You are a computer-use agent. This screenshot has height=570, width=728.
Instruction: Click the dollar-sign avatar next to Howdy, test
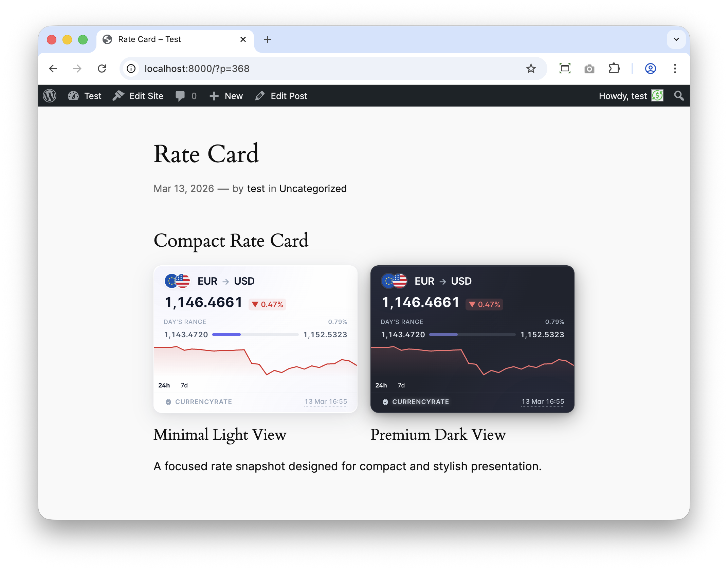[x=658, y=96]
